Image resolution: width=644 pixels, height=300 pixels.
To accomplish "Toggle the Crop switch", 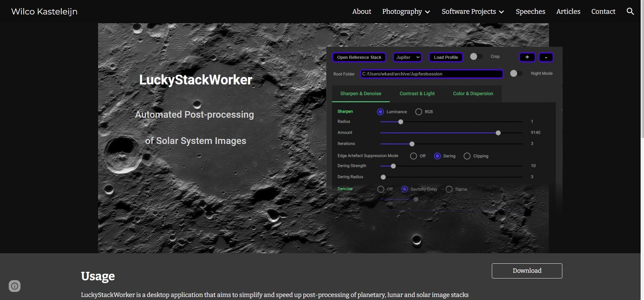I will [x=476, y=57].
